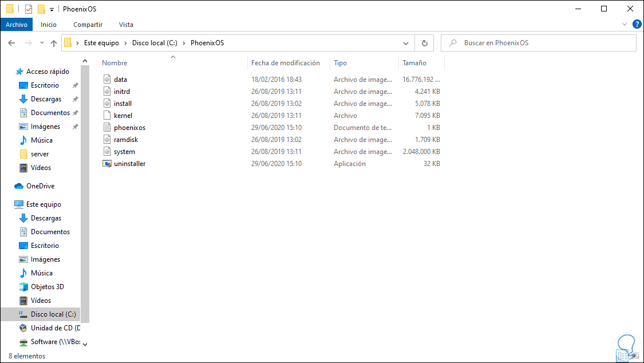The width and height of the screenshot is (644, 363).
Task: Click the new folder icon in title bar
Action: click(41, 9)
